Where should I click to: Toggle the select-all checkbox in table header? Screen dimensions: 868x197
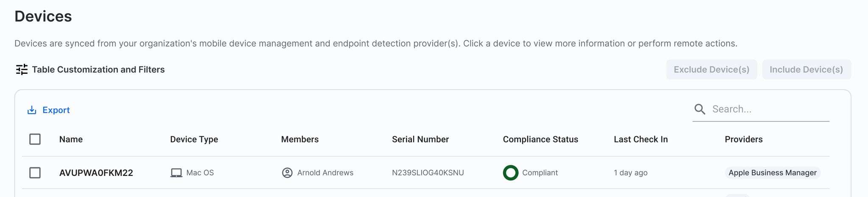(x=35, y=139)
